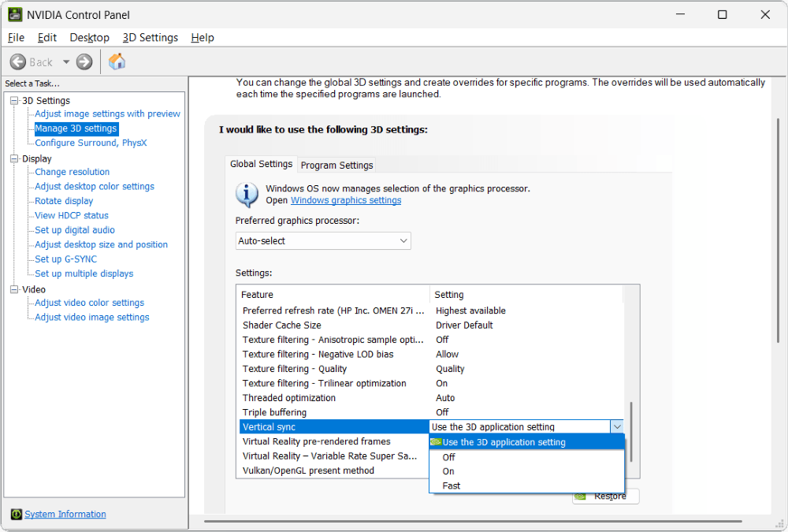The width and height of the screenshot is (788, 532).
Task: Select Use the 3D application setting option
Action: click(x=526, y=442)
